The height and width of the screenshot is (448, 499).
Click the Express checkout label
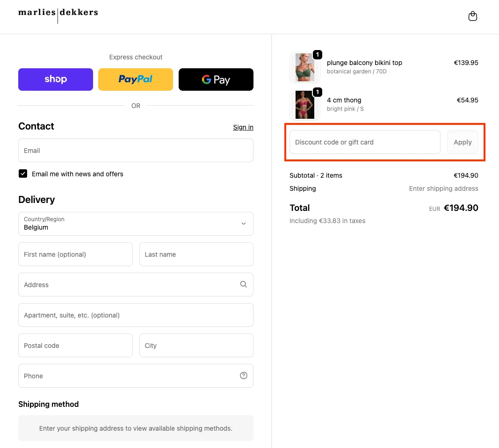pos(136,57)
